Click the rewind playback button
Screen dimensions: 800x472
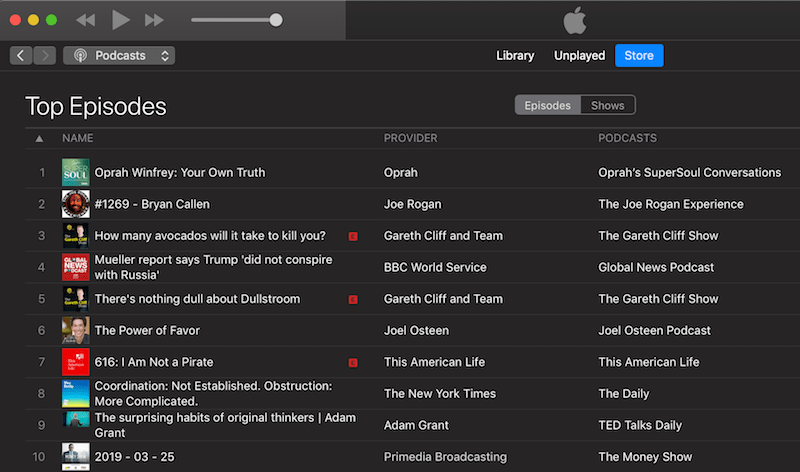coord(86,20)
